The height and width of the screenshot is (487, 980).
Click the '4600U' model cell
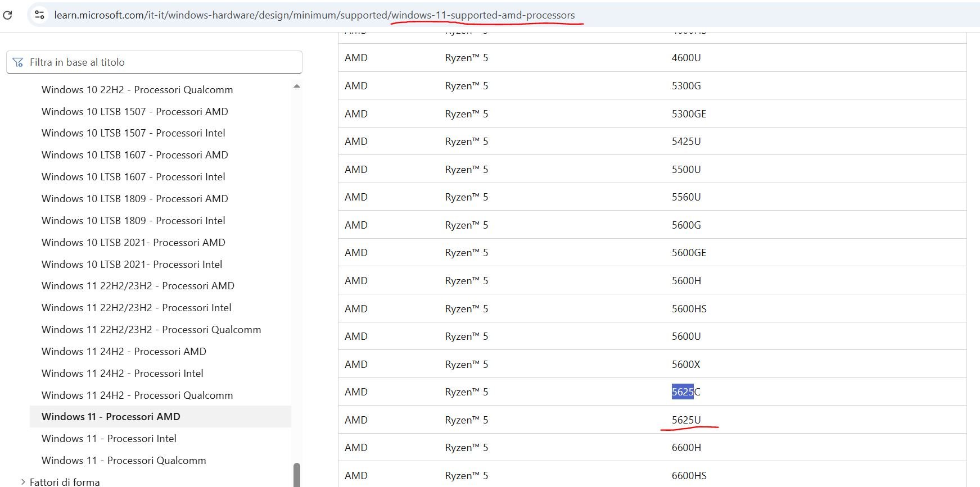(686, 58)
